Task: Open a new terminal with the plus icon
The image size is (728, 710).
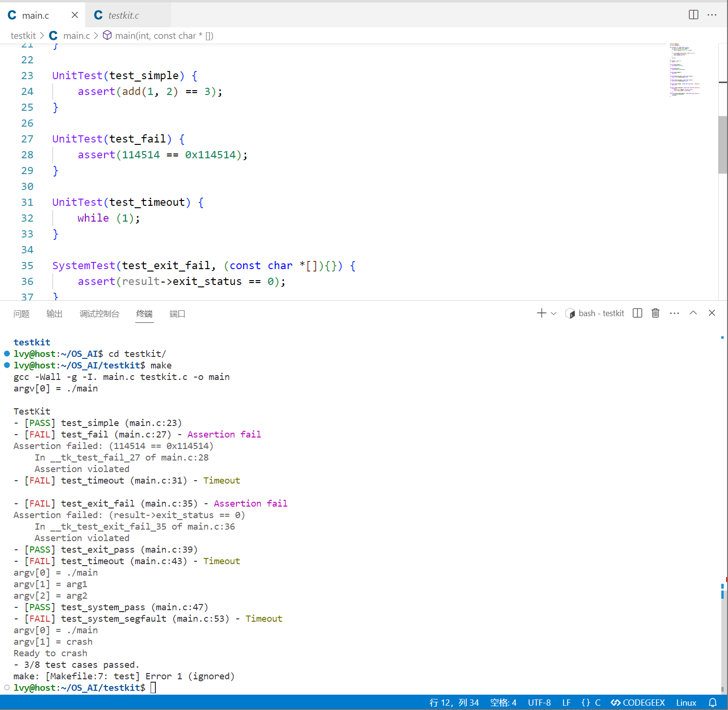Action: [541, 313]
